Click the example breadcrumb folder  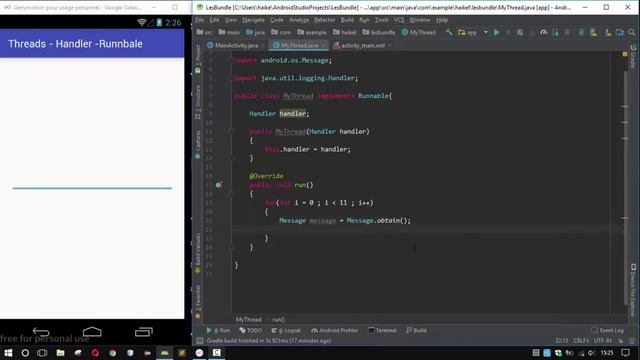[312, 32]
